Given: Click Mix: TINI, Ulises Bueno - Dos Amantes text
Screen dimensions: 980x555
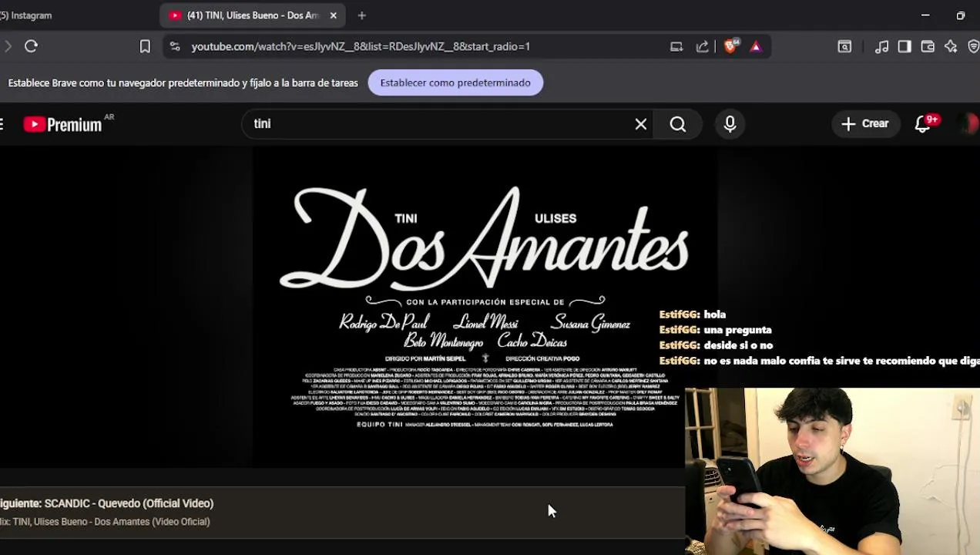Looking at the screenshot, I should pyautogui.click(x=105, y=522).
